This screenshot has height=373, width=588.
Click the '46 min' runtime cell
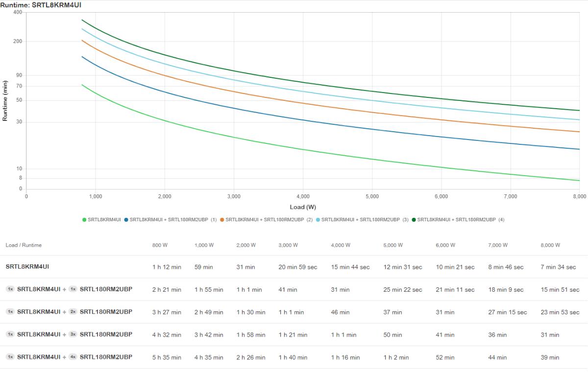point(340,312)
